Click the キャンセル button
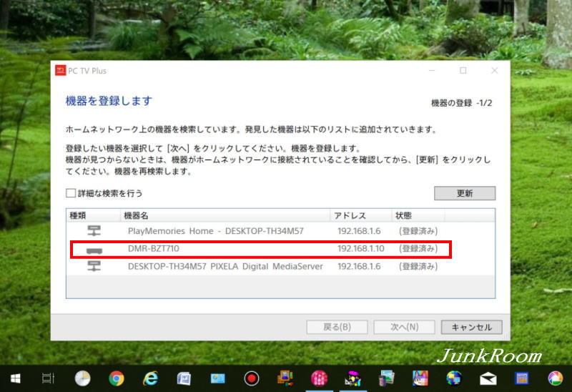 (x=471, y=327)
